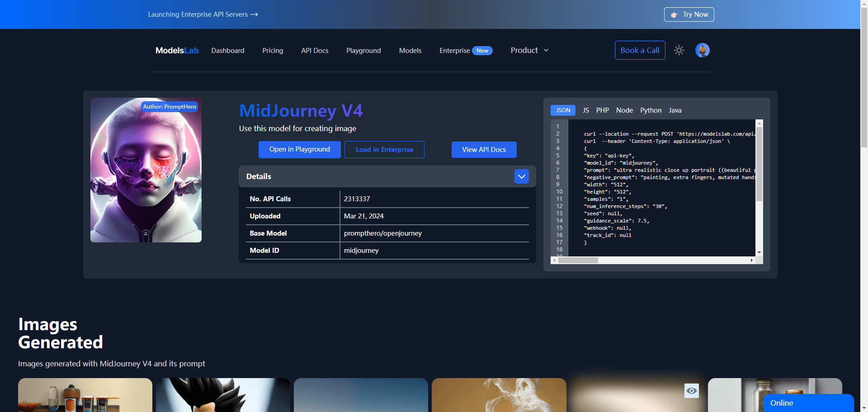The height and width of the screenshot is (412, 868).
Task: Open the Online chat widget
Action: pyautogui.click(x=808, y=403)
